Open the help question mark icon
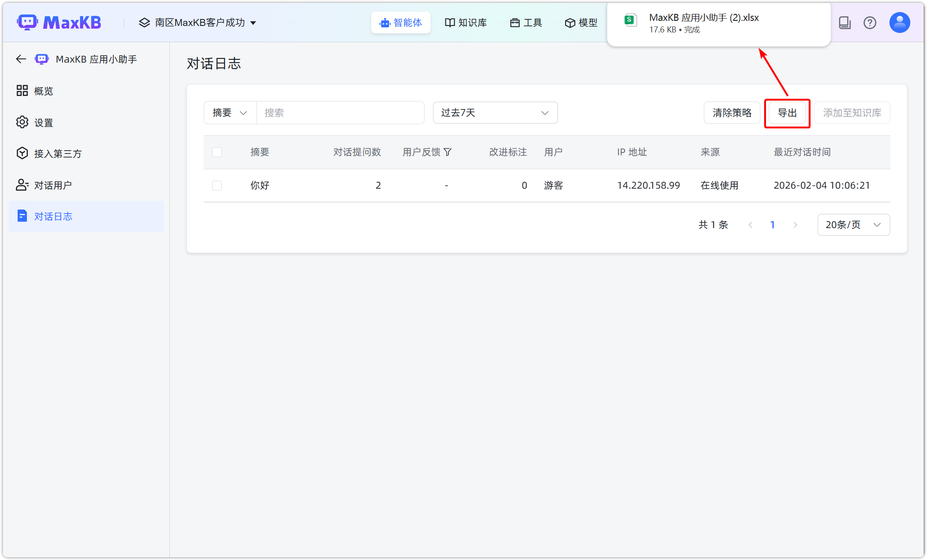Viewport: 927px width, 560px height. 870,22
